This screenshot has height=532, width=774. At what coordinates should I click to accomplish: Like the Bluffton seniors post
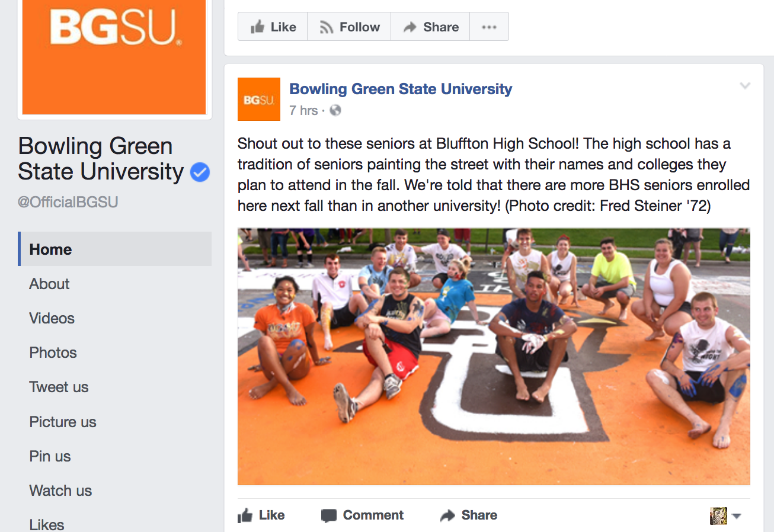coord(261,515)
